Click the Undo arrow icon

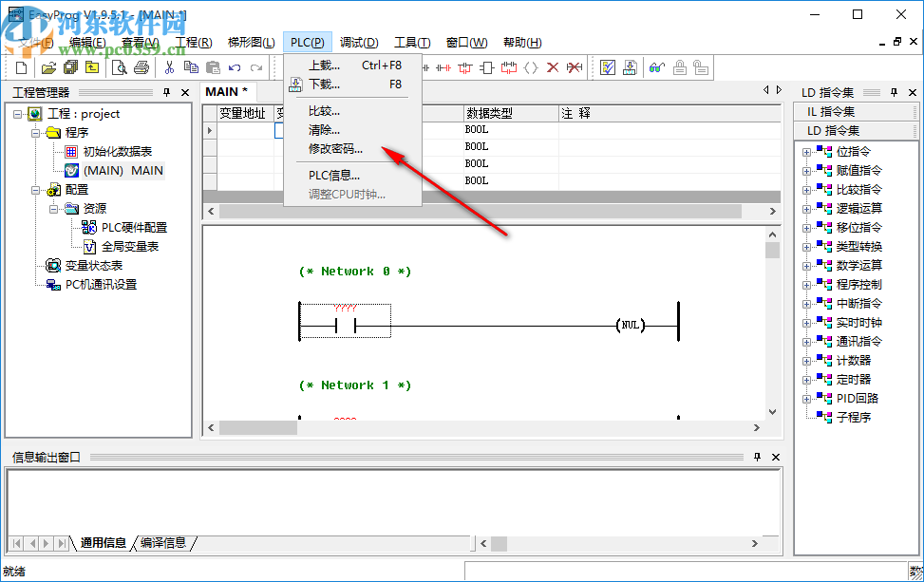click(235, 67)
